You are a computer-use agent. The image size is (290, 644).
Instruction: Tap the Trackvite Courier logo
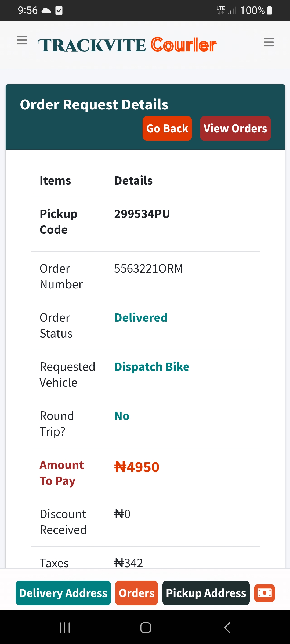point(127,45)
